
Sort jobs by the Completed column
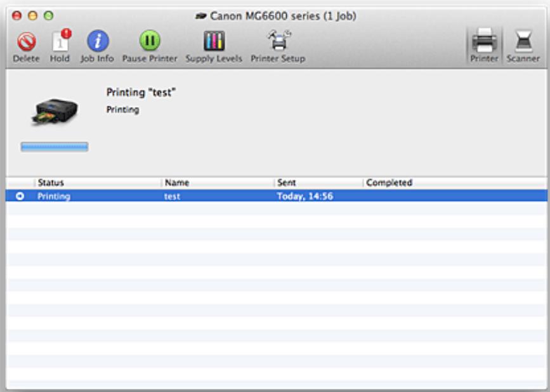455,183
